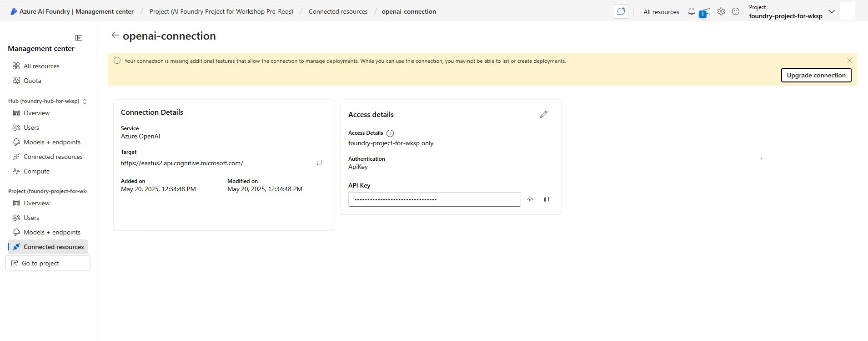Open Connected resources breadcrumb link
This screenshot has width=868, height=341.
[338, 11]
